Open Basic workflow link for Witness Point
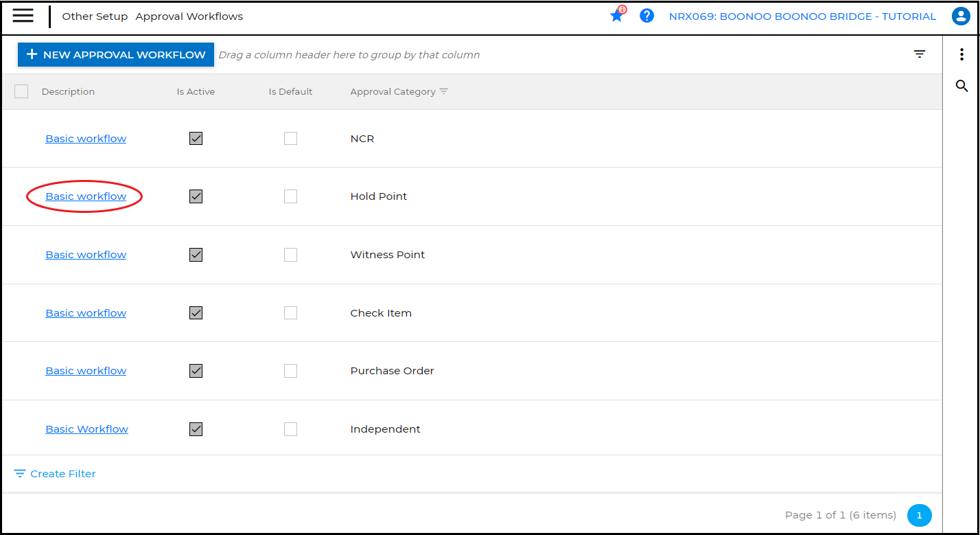The height and width of the screenshot is (535, 980). (86, 255)
